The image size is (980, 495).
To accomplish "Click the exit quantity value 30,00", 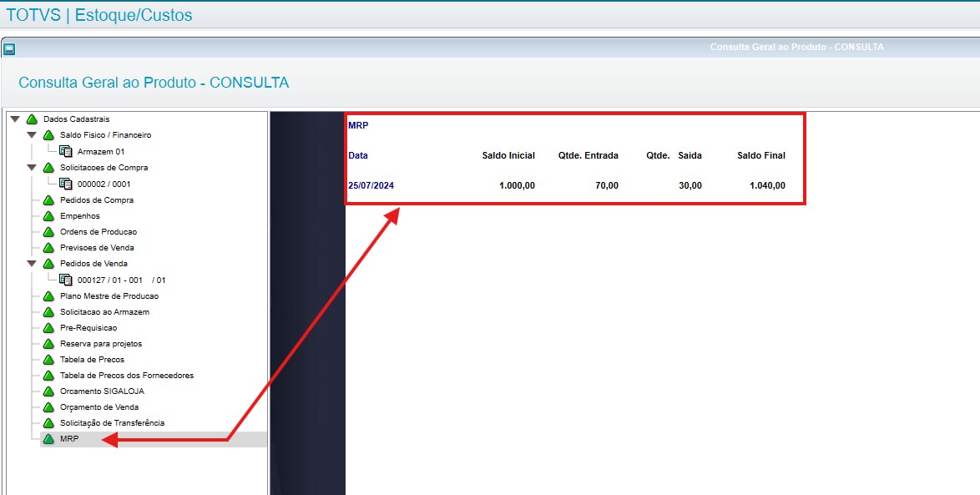I will pos(690,185).
